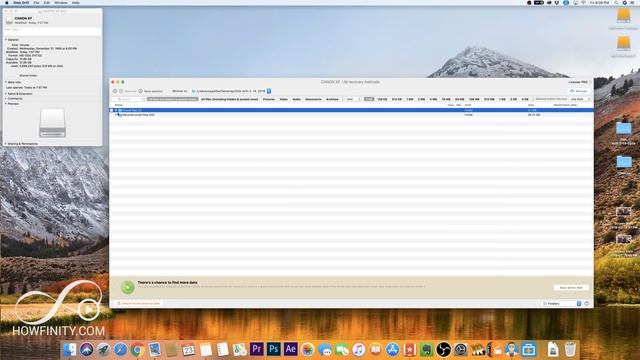Open Disk Drill icon in the dock

511,350
